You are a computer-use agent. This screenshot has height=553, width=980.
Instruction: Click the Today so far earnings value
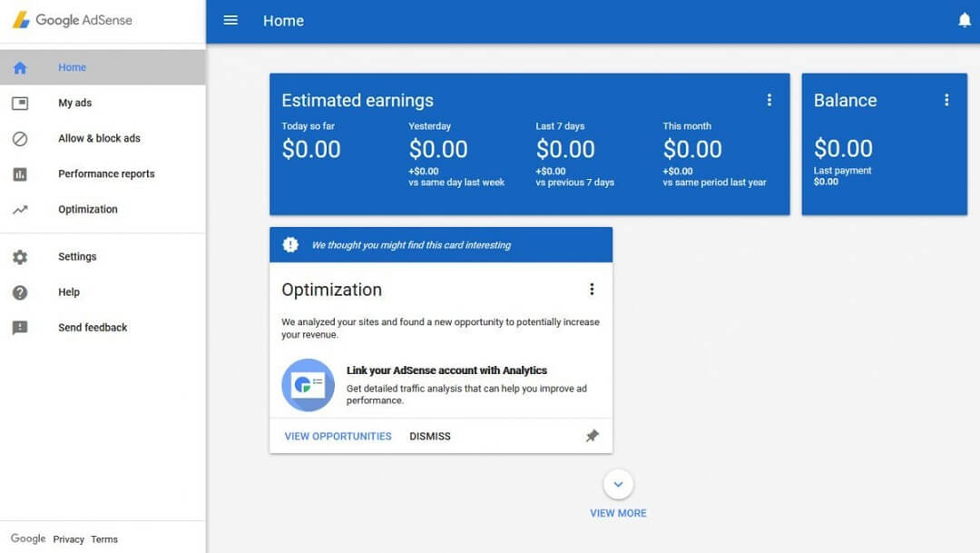pyautogui.click(x=311, y=149)
